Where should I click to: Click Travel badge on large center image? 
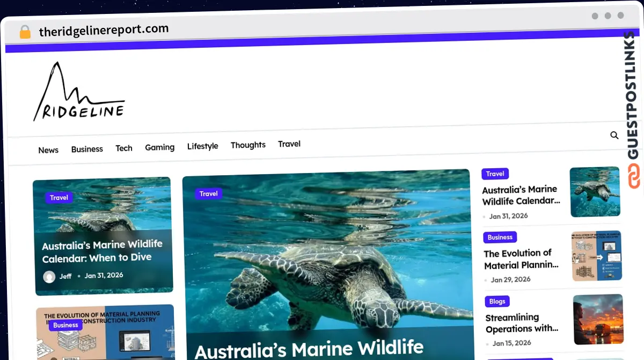(x=208, y=193)
